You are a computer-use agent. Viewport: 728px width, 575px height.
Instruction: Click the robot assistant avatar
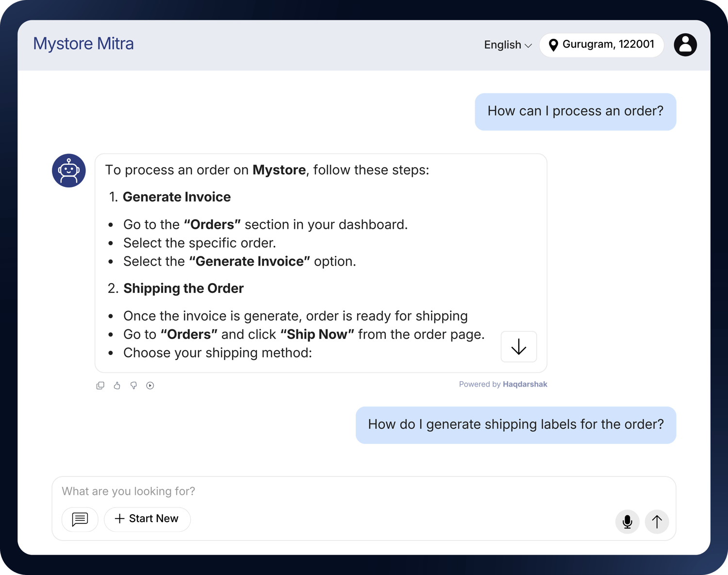tap(69, 171)
